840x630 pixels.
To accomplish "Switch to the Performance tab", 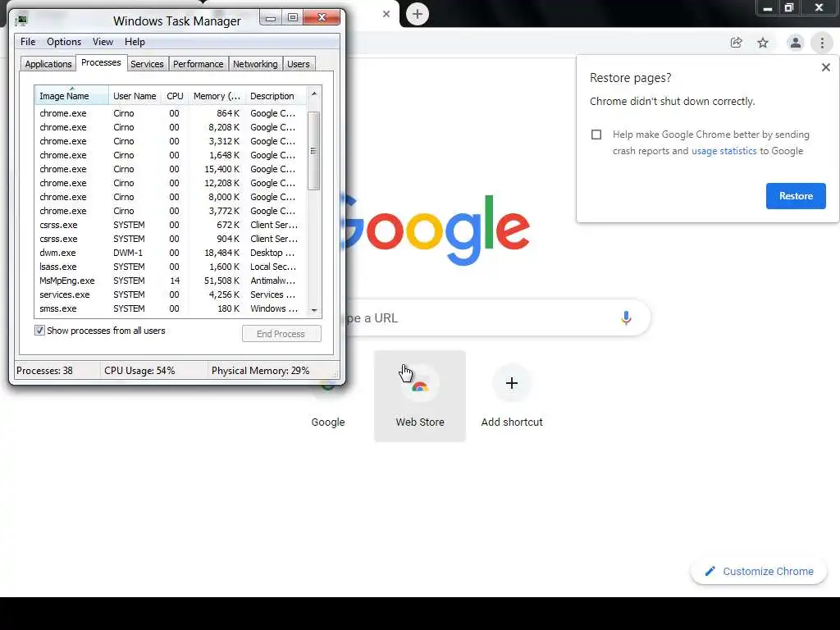I will coord(199,64).
